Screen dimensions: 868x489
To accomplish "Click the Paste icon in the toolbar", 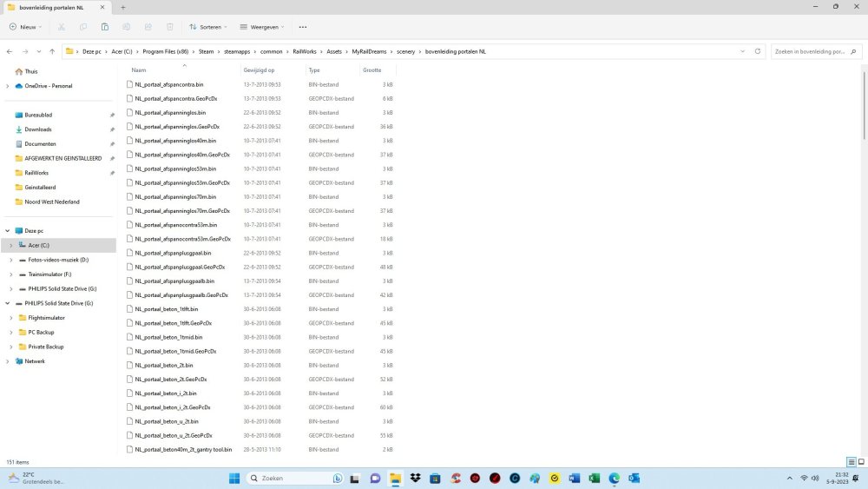I will [x=104, y=27].
